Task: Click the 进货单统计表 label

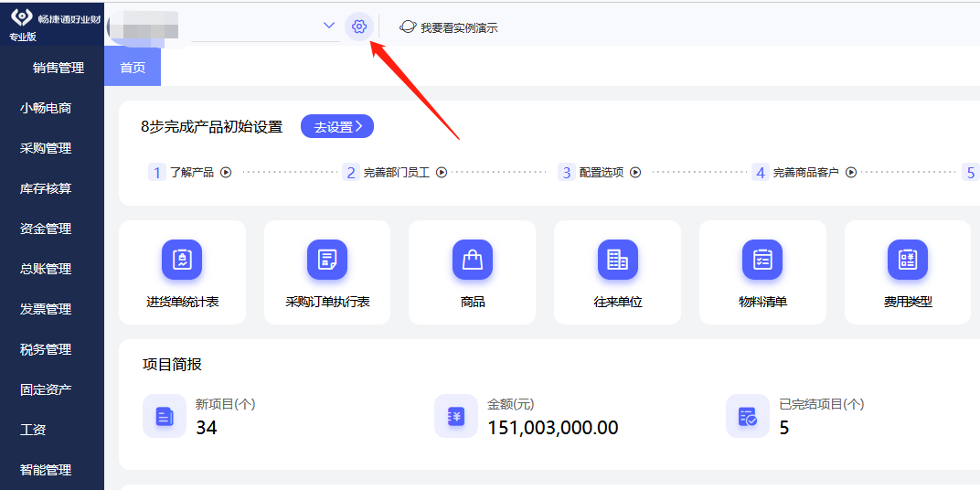Action: tap(183, 303)
